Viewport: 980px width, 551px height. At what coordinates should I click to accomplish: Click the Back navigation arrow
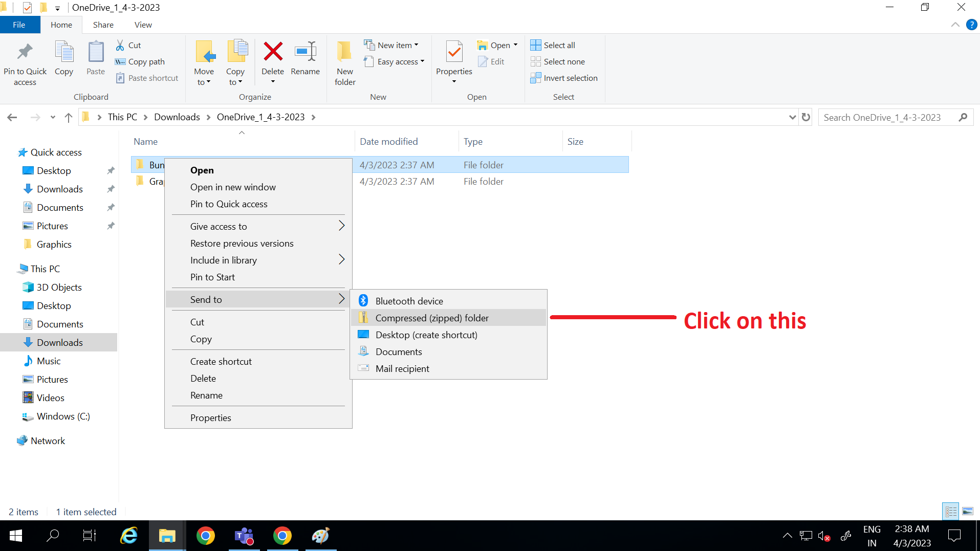pyautogui.click(x=12, y=117)
